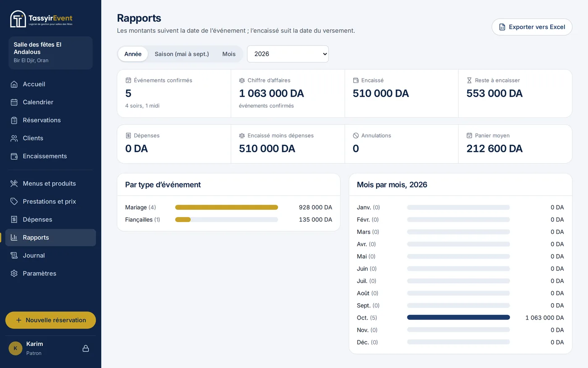Click the Oct. revenue bar
588x368 pixels.
tap(458, 318)
